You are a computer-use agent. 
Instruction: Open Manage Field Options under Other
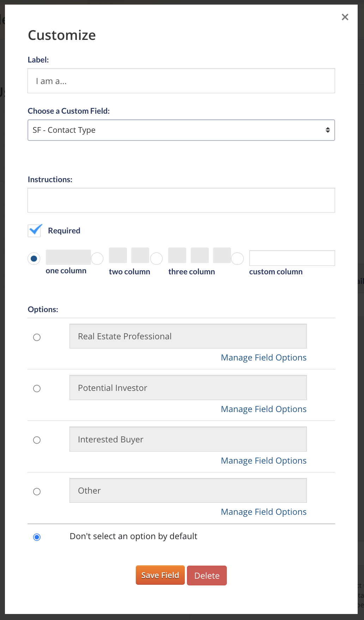[x=263, y=512]
